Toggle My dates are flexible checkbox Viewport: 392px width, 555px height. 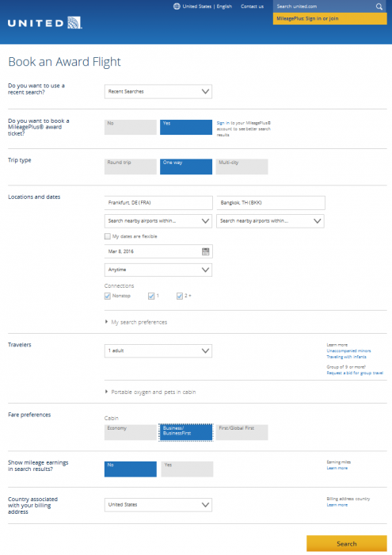tap(108, 236)
